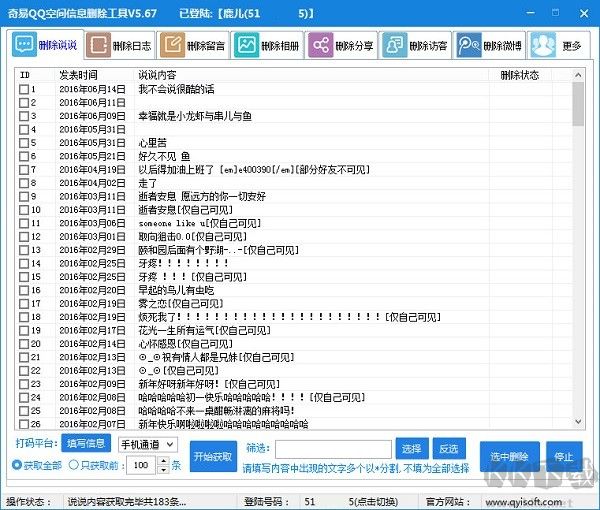
Task: Check the box for row 1 我不会说很酷的话
Action: pos(24,89)
